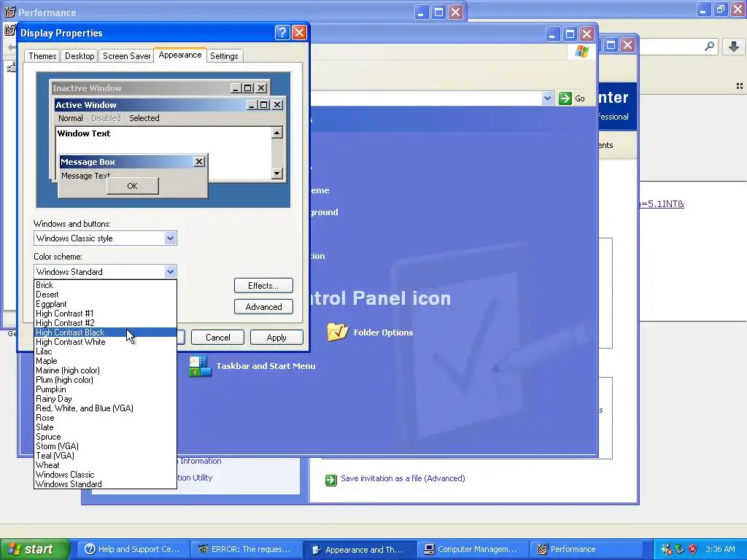Select High Contrast Black scheme
Viewport: 747px width, 560px height.
pyautogui.click(x=105, y=332)
